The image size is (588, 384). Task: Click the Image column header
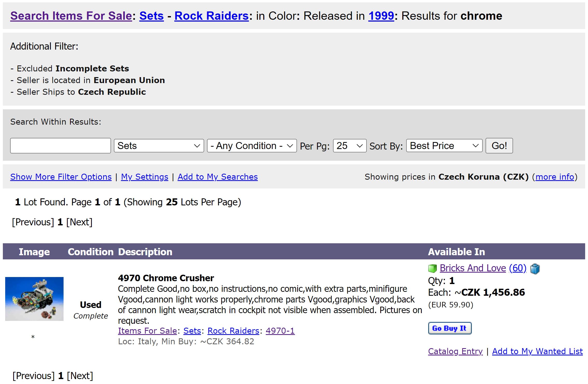click(34, 252)
